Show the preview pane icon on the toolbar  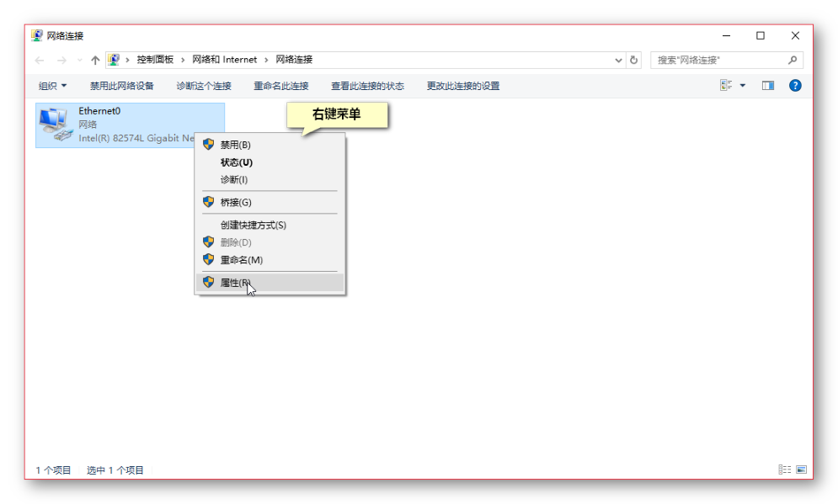pyautogui.click(x=767, y=85)
